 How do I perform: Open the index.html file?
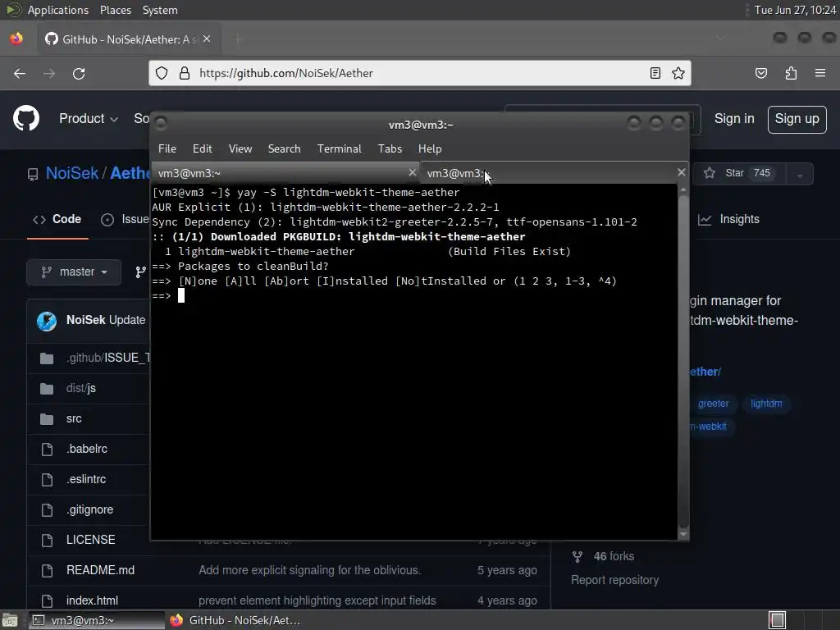tap(92, 600)
